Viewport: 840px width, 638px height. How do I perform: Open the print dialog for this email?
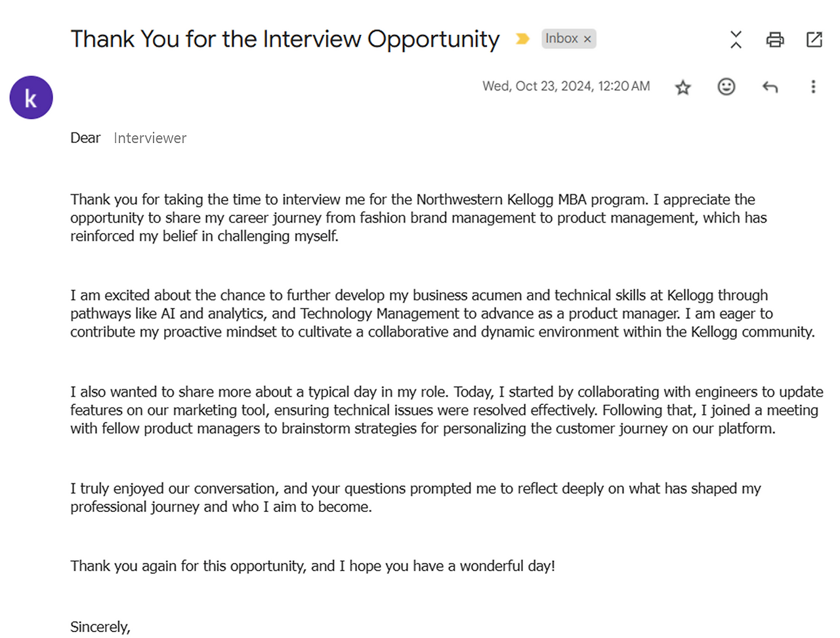tap(775, 39)
